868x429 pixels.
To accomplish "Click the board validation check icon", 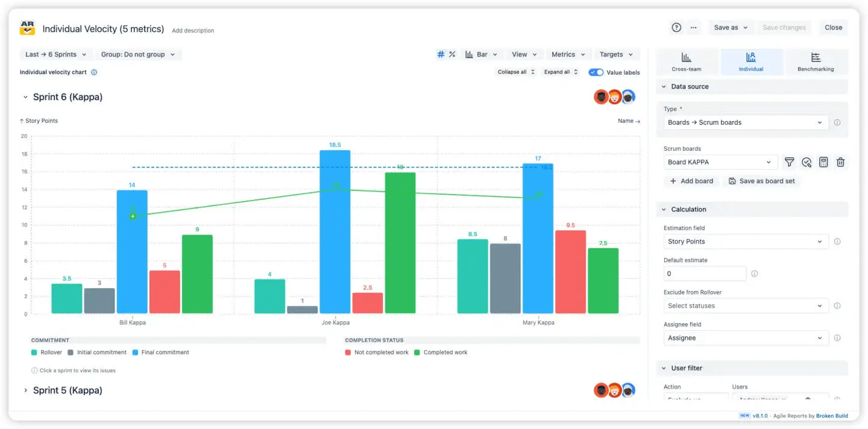I will tap(807, 162).
